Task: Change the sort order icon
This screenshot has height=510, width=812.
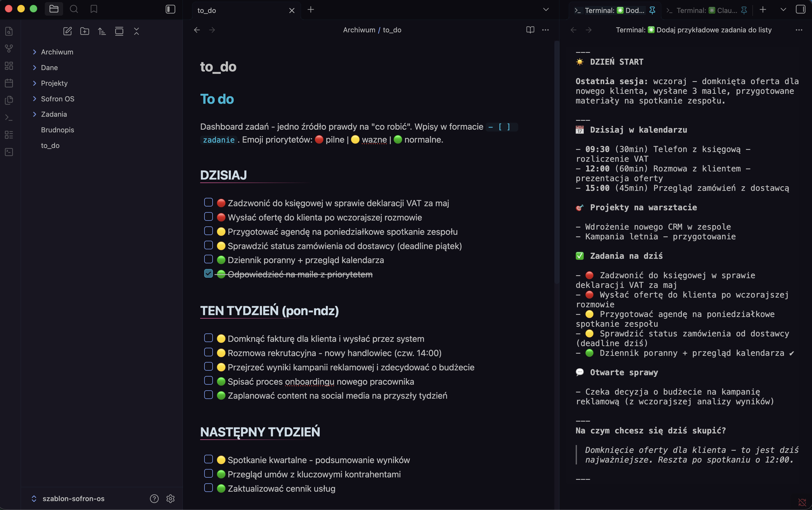Action: [102, 31]
